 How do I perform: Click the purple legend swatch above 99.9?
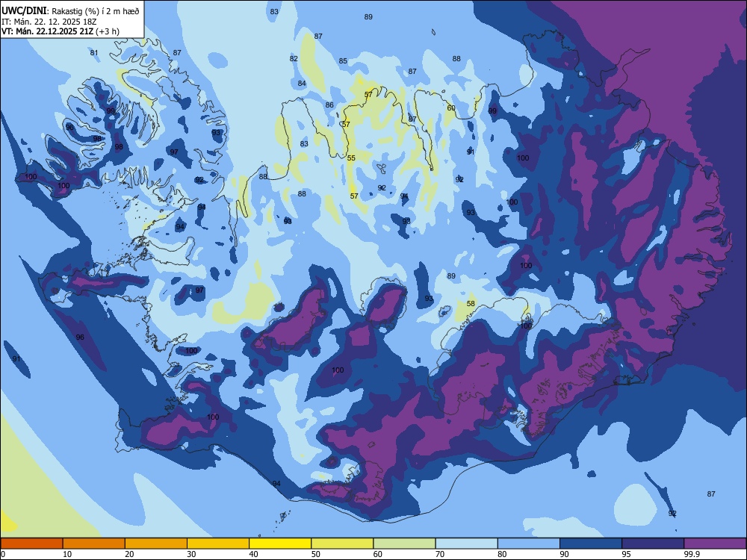pyautogui.click(x=715, y=544)
